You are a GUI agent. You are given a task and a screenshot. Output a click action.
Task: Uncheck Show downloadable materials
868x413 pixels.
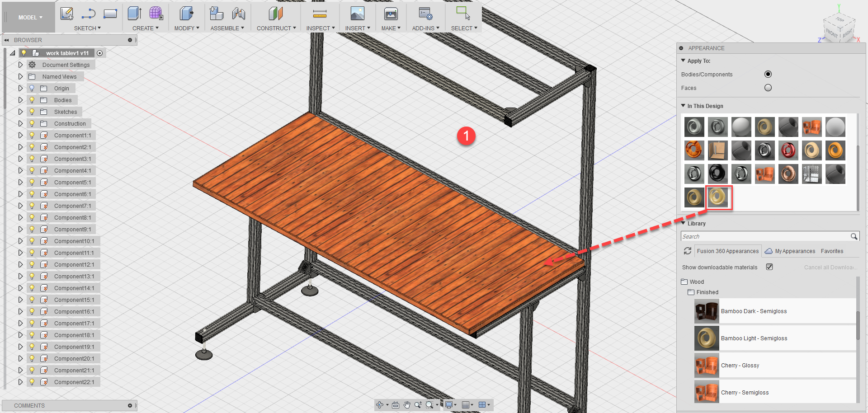(x=770, y=267)
